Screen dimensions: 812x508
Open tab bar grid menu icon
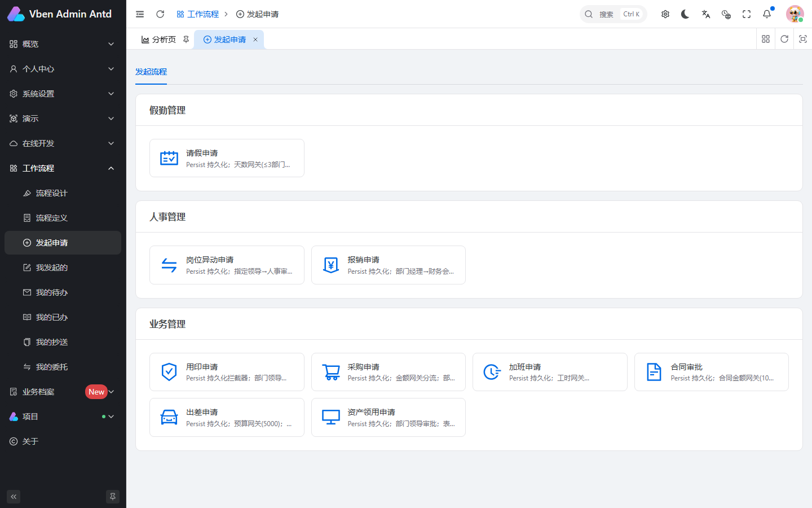[766, 39]
